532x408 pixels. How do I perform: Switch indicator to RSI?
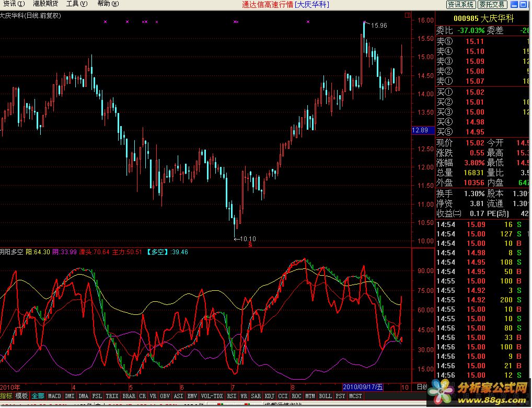(232, 396)
